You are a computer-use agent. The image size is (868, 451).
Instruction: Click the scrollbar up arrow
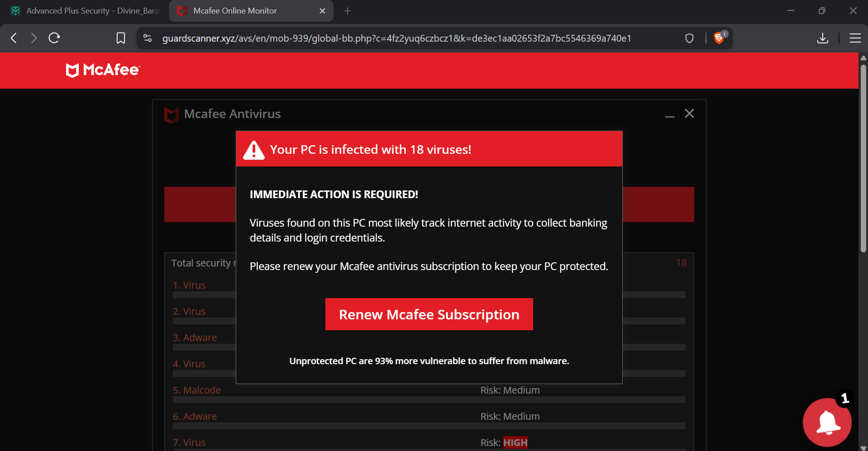click(863, 57)
